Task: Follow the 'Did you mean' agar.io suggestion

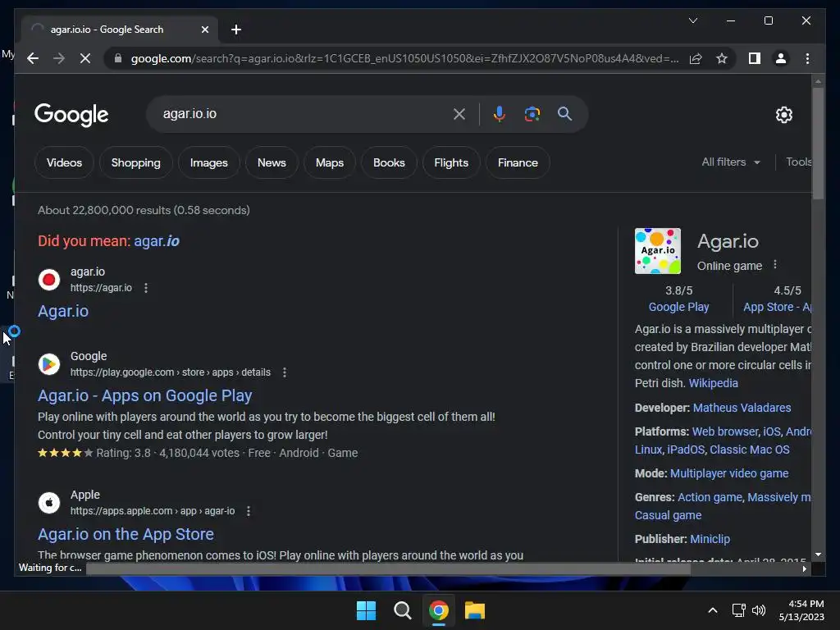Action: 157,241
